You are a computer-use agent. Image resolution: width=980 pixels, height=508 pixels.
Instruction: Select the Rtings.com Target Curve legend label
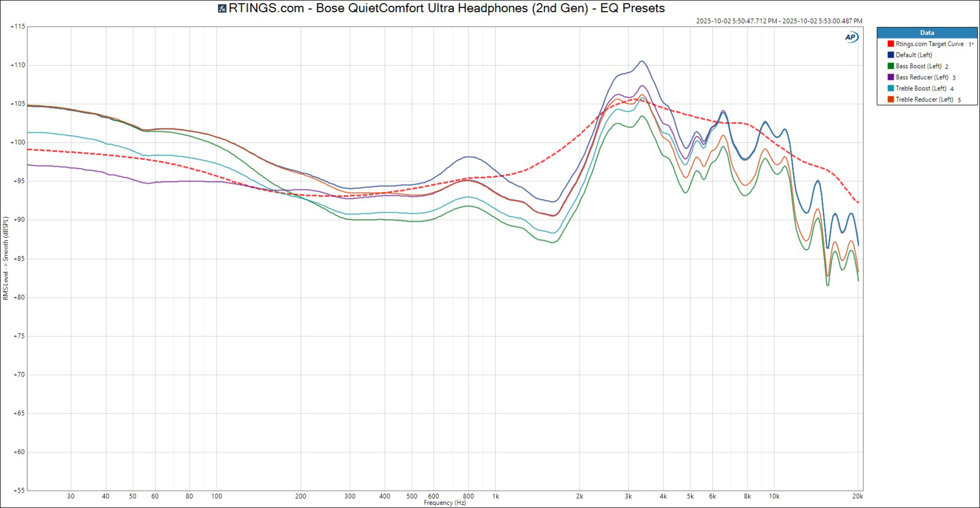(929, 44)
